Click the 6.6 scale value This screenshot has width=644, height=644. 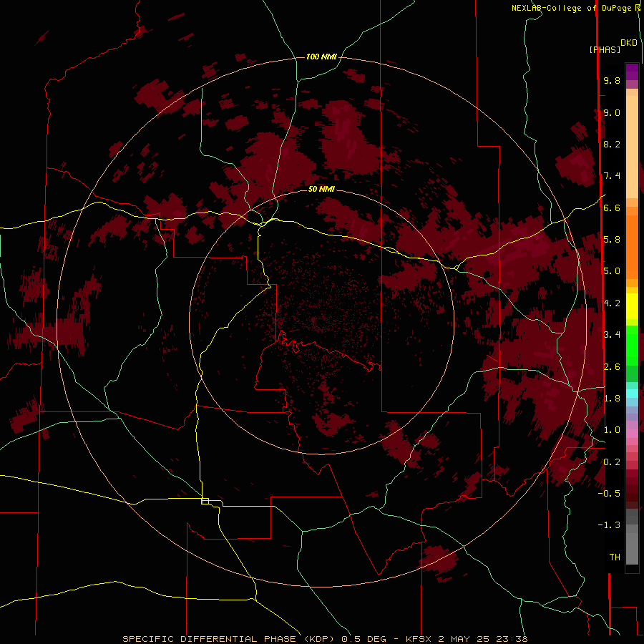point(612,208)
